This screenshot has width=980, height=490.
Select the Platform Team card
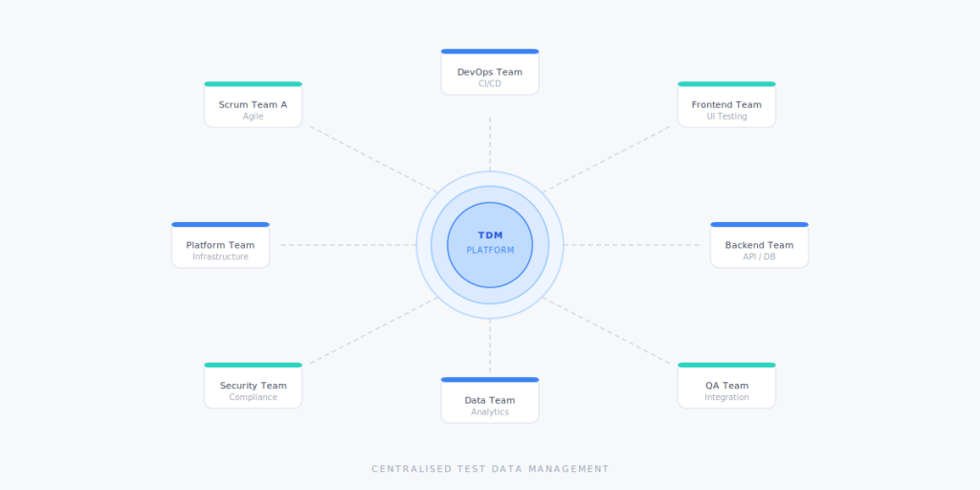[x=221, y=245]
